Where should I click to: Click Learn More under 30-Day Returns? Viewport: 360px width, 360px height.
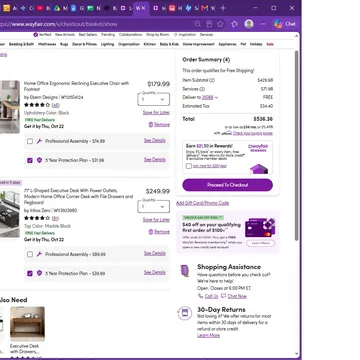[x=208, y=335]
